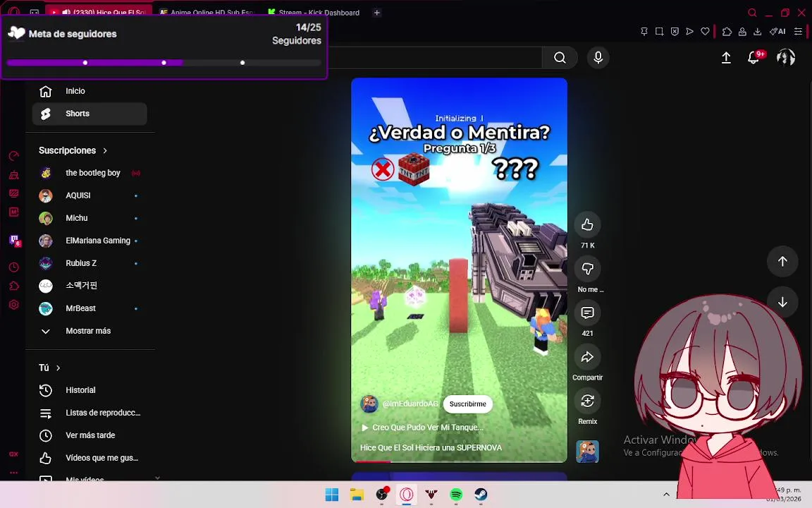Switch to Stream - Kick Dashboard tab
The width and height of the screenshot is (812, 508).
point(314,12)
